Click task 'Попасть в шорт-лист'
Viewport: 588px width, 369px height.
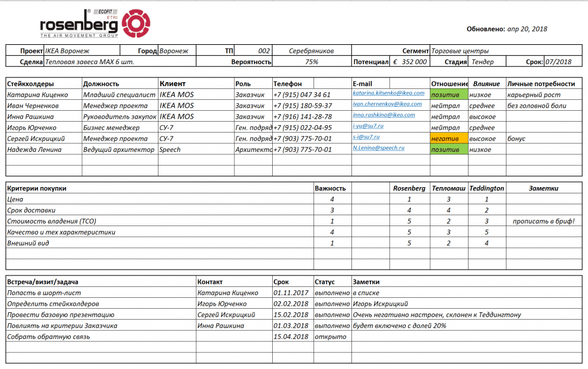click(44, 293)
